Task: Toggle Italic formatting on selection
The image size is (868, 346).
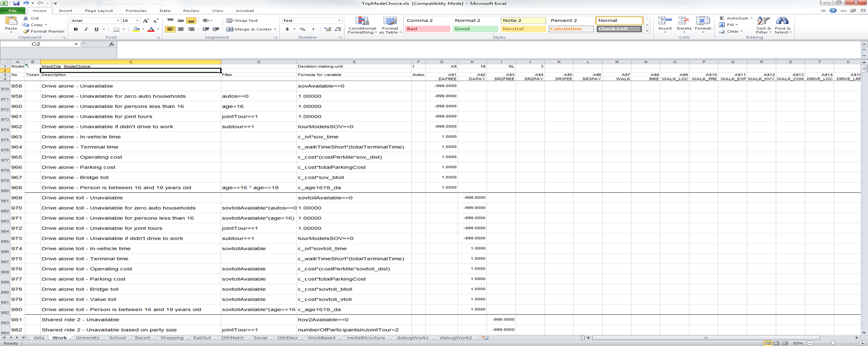Action: tap(85, 29)
